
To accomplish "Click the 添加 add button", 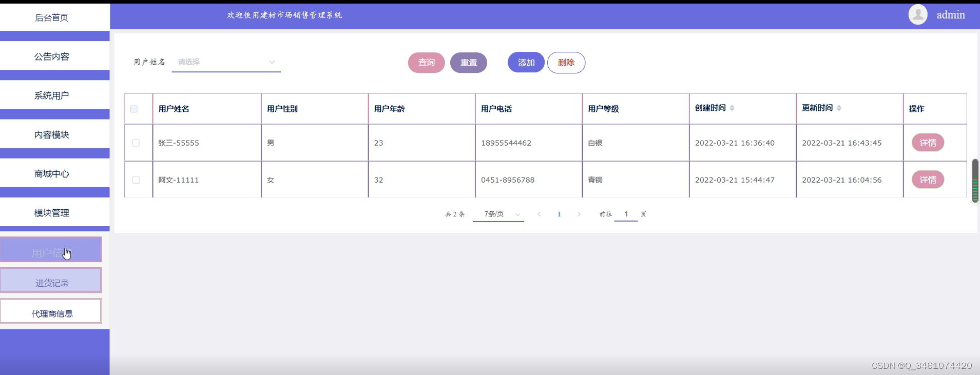I will click(526, 63).
